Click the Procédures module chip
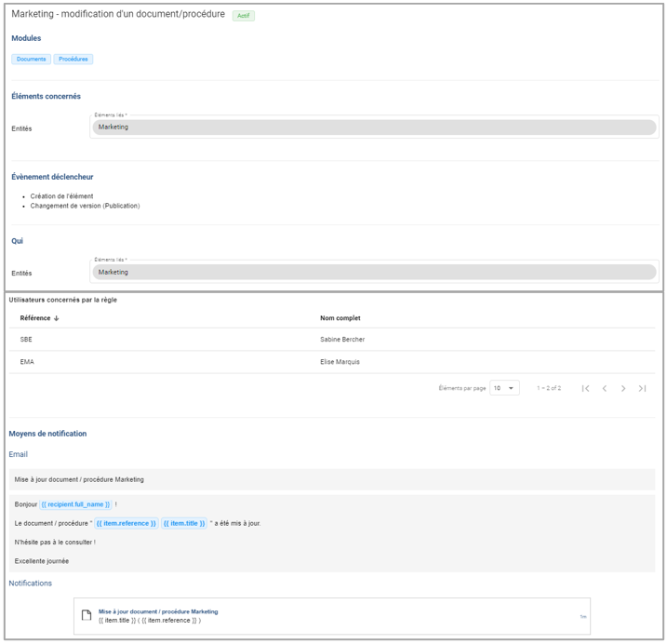This screenshot has height=644, width=667. (73, 59)
